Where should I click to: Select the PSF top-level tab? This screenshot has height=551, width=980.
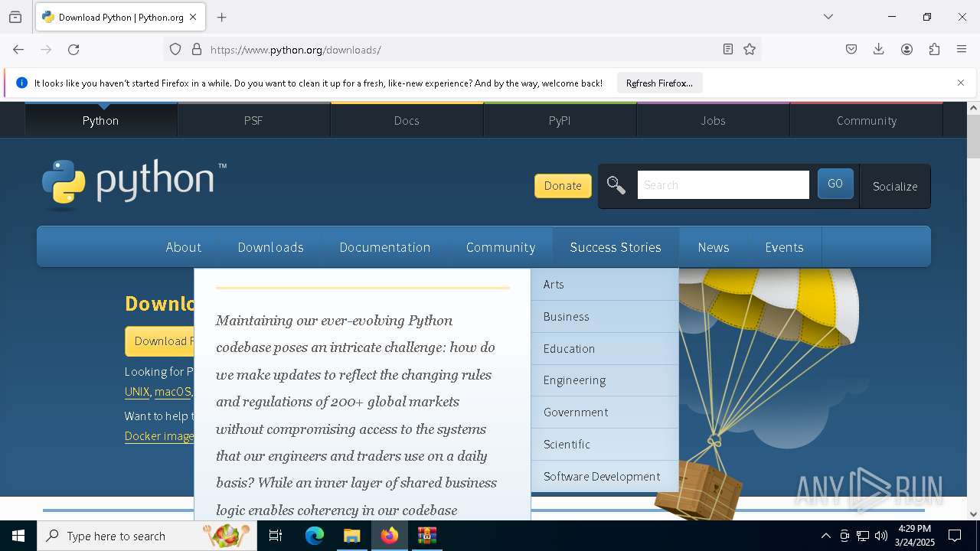[x=253, y=120]
